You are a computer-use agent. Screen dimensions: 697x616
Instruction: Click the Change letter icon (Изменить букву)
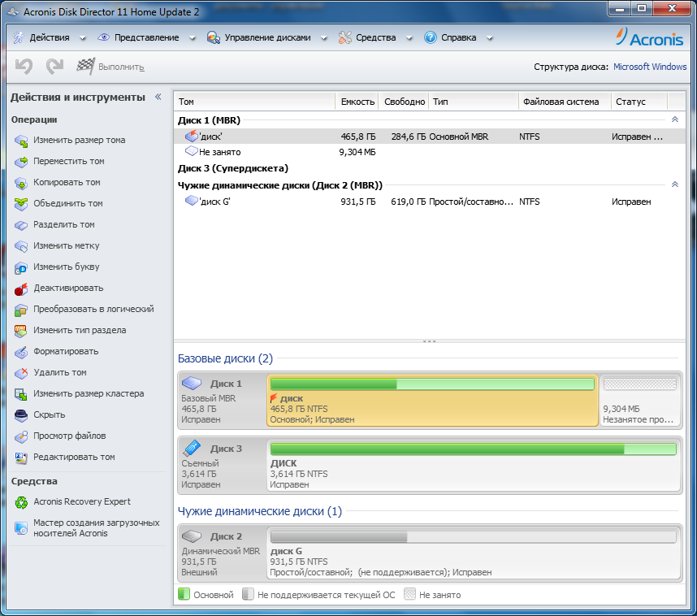(x=21, y=267)
